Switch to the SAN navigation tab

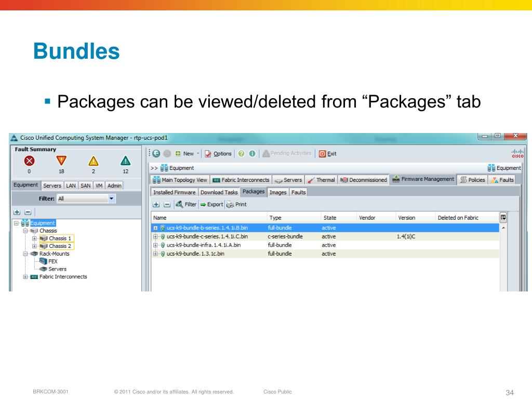(86, 185)
